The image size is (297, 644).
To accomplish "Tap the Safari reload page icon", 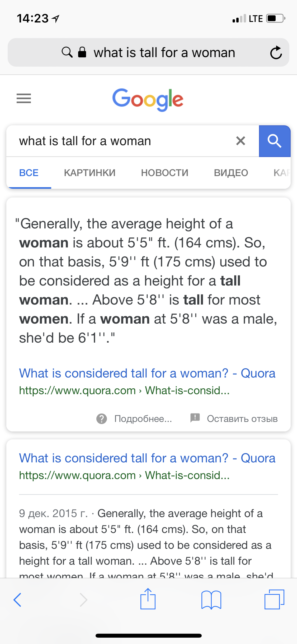I will (x=276, y=52).
